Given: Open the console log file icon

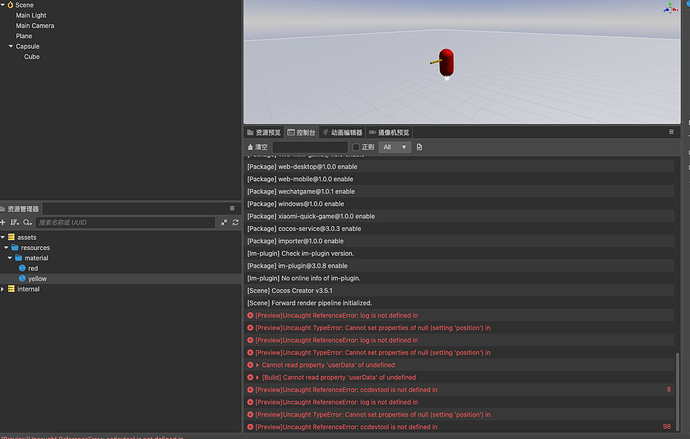Looking at the screenshot, I should 419,147.
